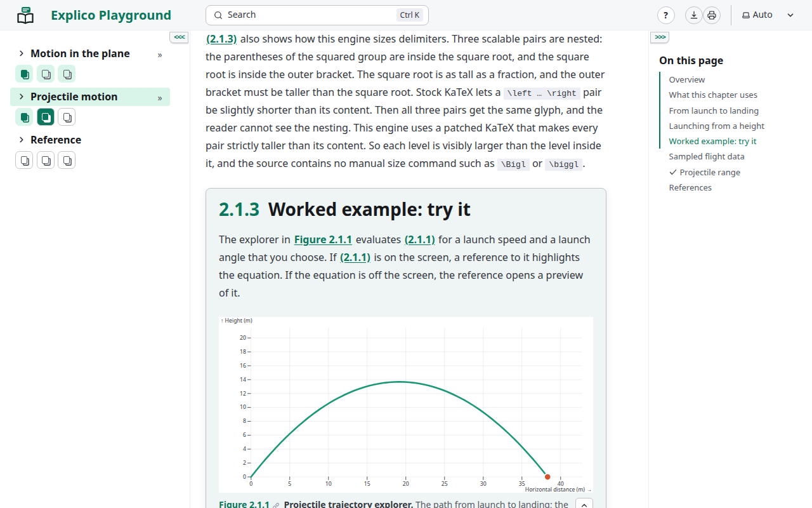Click the » arrow beside Motion in the plane
The height and width of the screenshot is (508, 812).
pos(160,55)
